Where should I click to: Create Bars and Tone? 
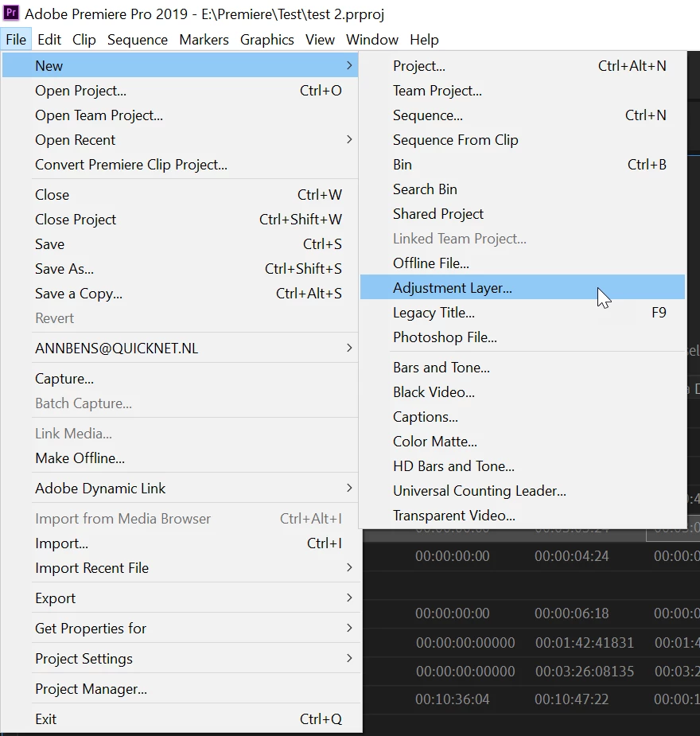tap(522, 367)
